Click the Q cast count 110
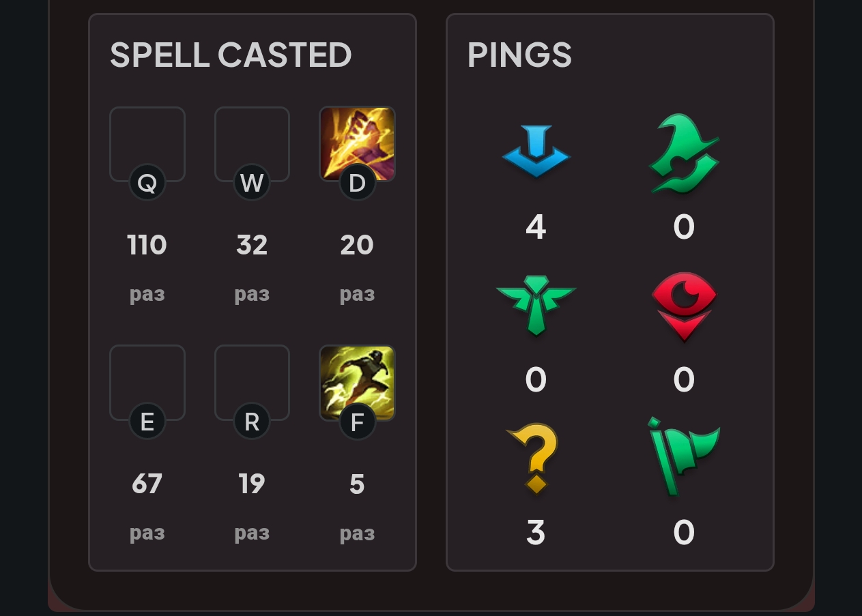The image size is (862, 616). (x=147, y=245)
